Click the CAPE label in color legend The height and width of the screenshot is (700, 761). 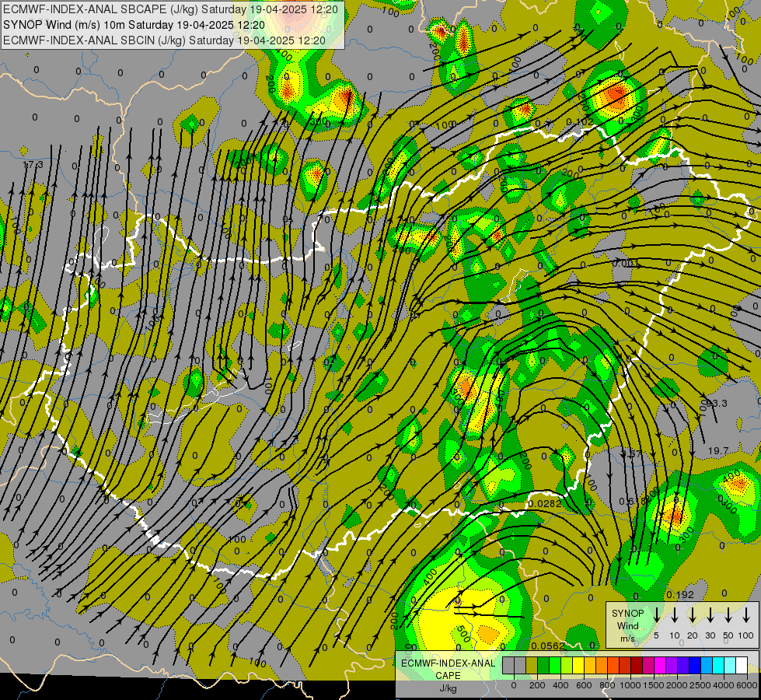pyautogui.click(x=448, y=676)
